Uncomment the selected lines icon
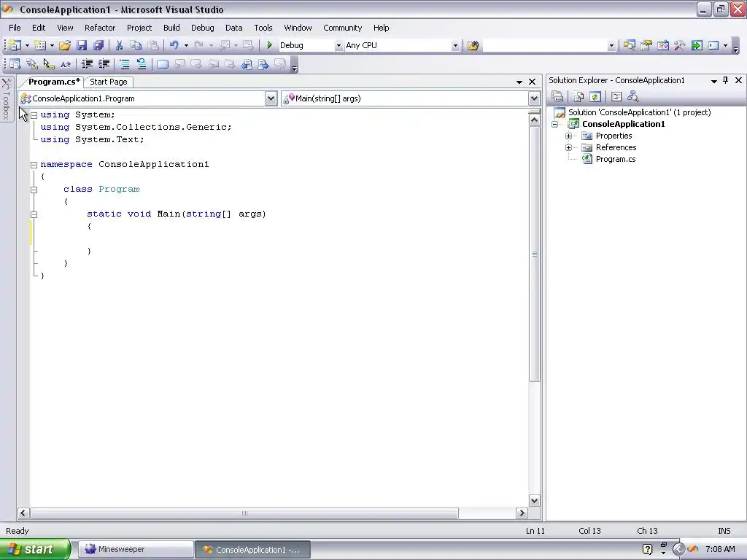This screenshot has height=560, width=747. tap(141, 64)
